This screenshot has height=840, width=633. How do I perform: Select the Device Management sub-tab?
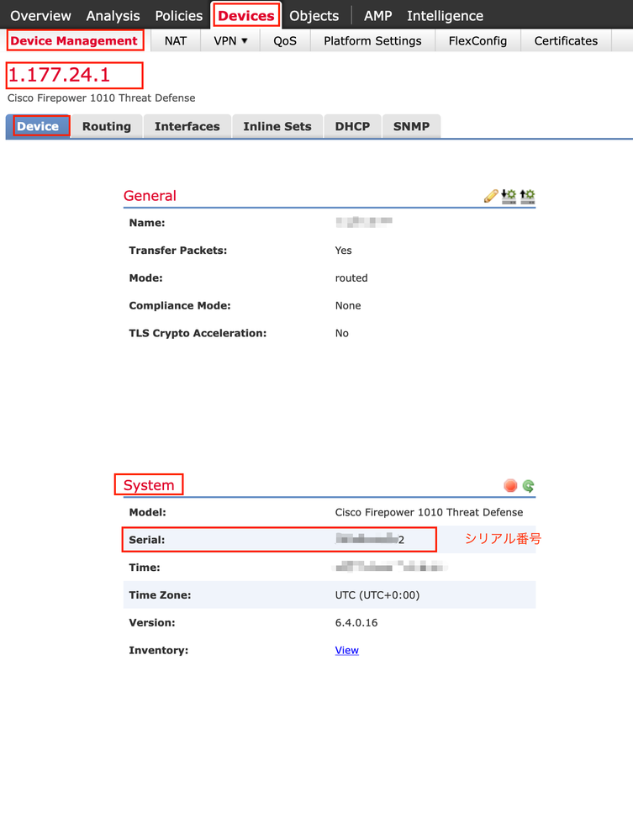[75, 40]
